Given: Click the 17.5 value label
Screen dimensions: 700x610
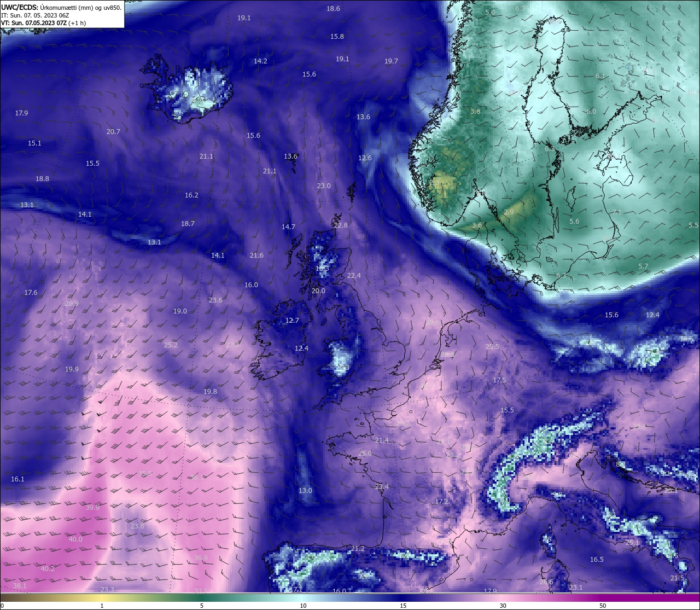Looking at the screenshot, I should coord(499,380).
